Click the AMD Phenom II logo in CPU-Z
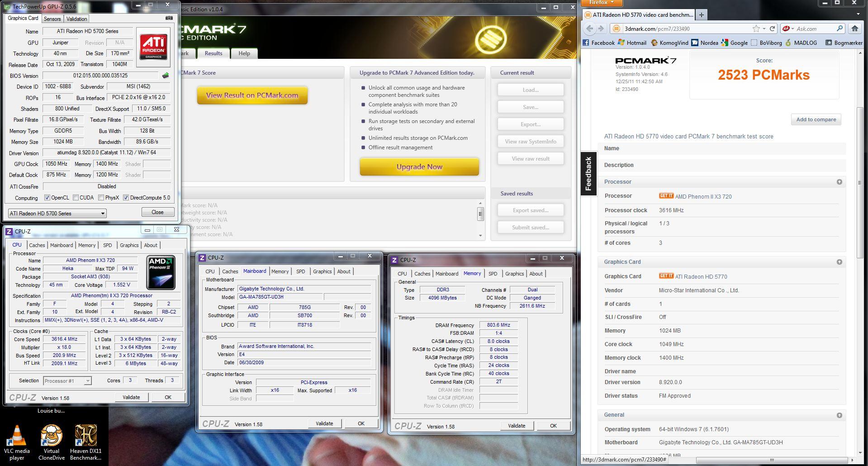The width and height of the screenshot is (868, 466). [161, 272]
